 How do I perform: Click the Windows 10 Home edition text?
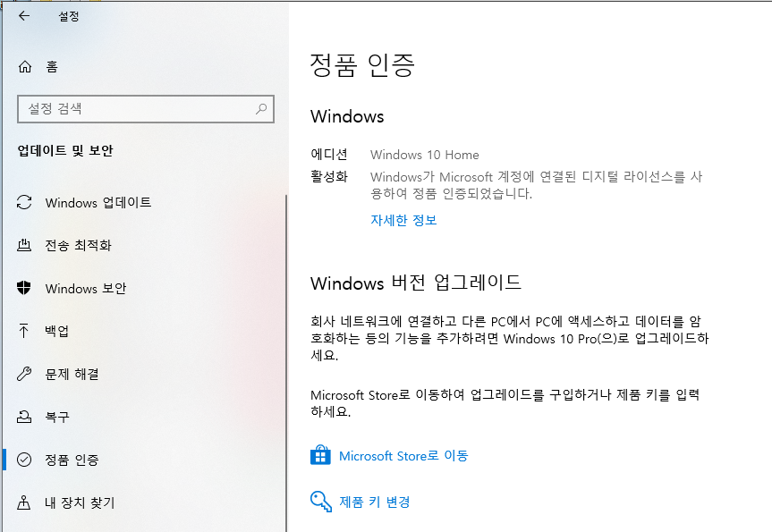pos(424,155)
